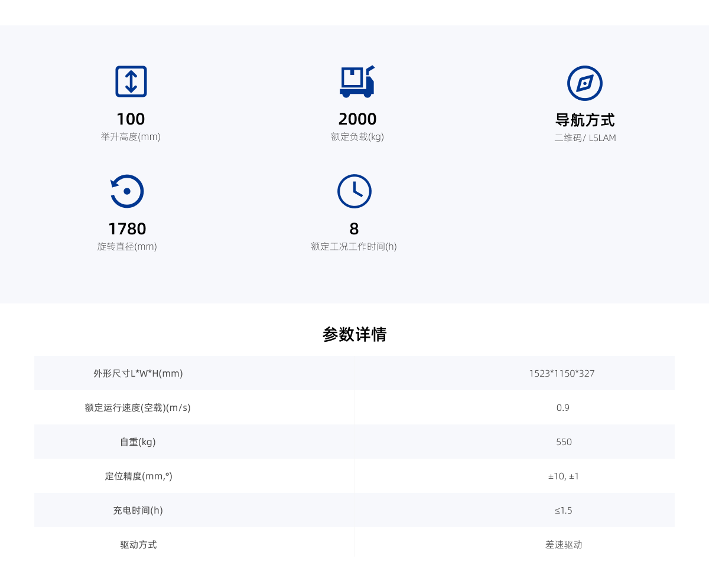
Task: Click the 参数详情 section heading
Action: [354, 334]
